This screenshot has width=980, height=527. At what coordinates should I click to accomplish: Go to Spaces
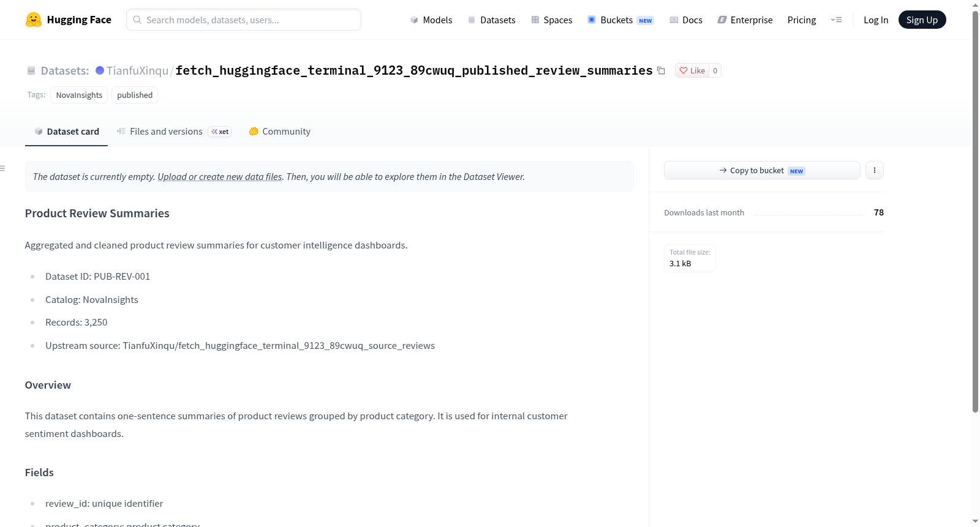pyautogui.click(x=551, y=20)
